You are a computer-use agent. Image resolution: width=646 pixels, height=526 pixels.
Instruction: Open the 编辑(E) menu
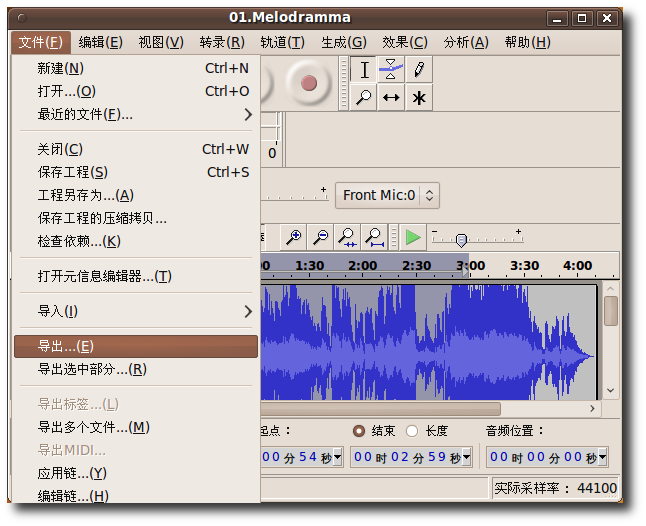(x=101, y=42)
